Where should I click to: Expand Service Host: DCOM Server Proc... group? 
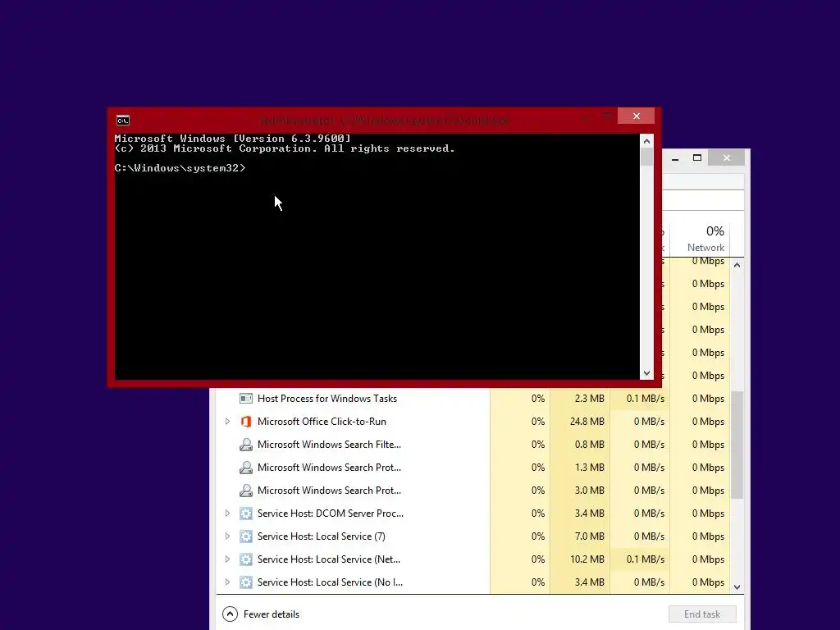point(227,514)
